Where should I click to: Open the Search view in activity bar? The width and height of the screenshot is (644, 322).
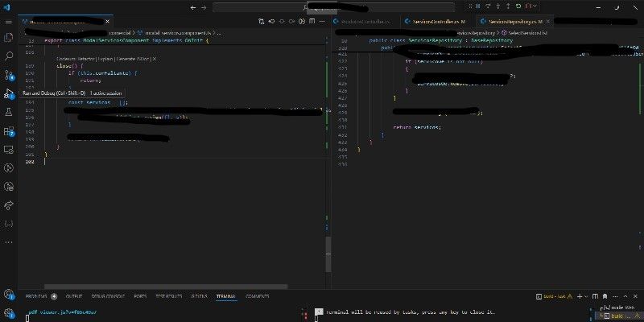(9, 56)
